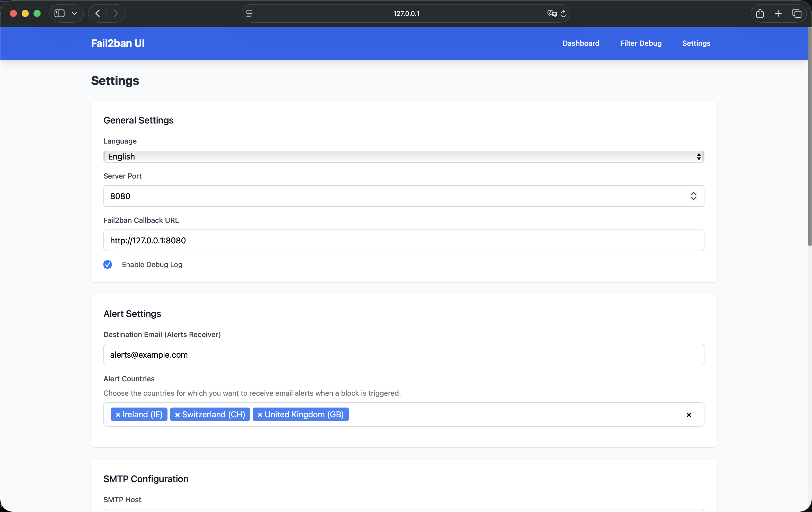Click the Fail2ban UI title link

[x=118, y=43]
